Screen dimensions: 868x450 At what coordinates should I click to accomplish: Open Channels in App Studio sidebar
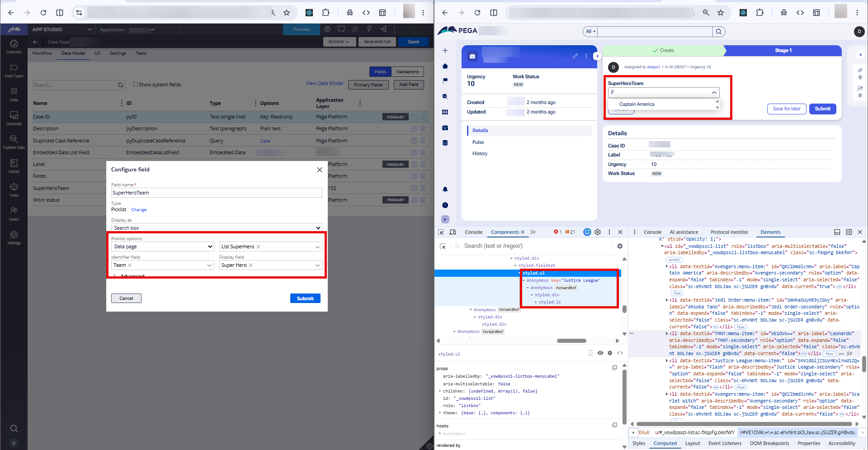click(14, 118)
